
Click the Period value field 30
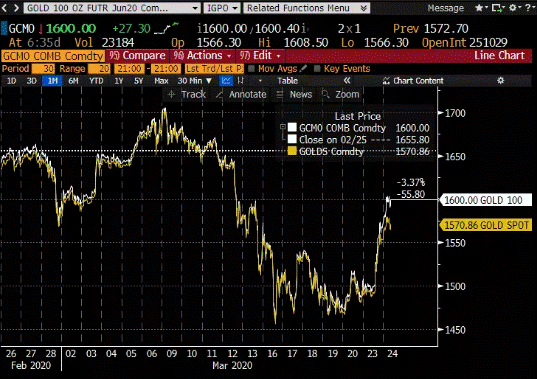[x=43, y=68]
